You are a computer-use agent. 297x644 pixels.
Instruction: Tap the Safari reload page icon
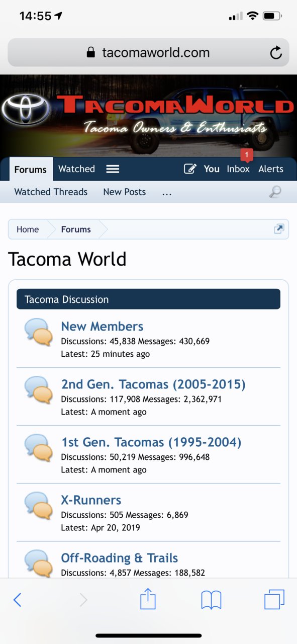[276, 53]
